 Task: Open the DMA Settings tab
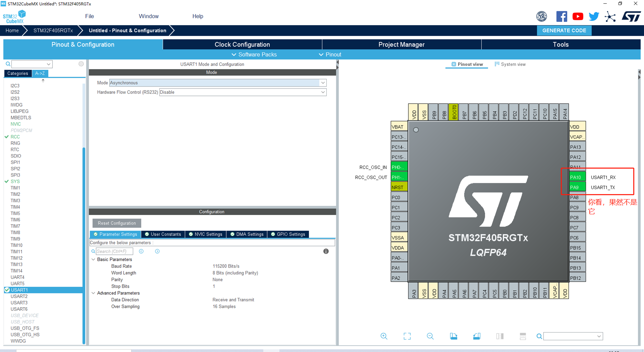pos(247,234)
